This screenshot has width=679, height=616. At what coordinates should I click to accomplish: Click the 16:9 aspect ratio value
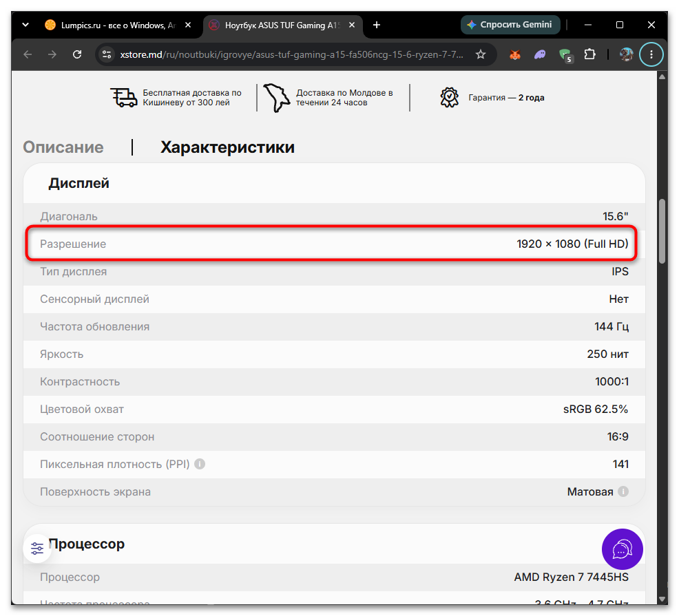618,437
